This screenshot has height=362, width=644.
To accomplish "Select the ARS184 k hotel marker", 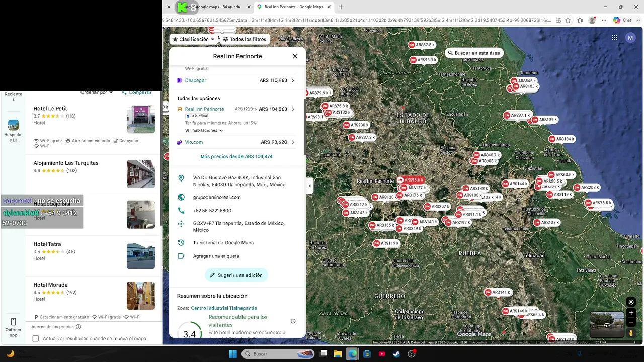I will tap(561, 139).
